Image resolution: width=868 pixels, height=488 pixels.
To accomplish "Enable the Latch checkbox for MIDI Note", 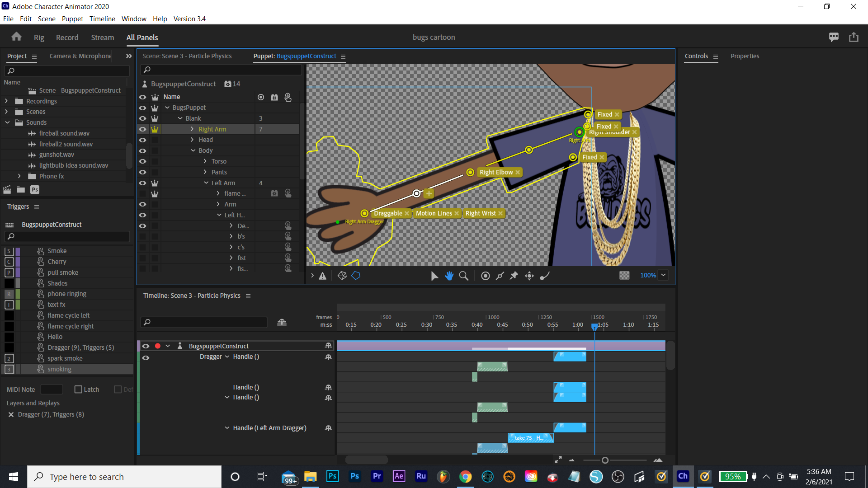I will pyautogui.click(x=77, y=389).
